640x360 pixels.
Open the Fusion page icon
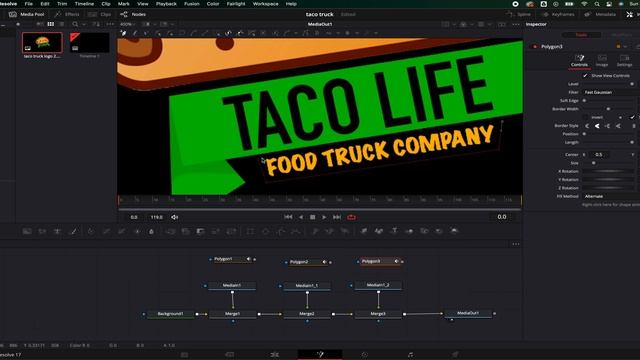click(x=320, y=354)
